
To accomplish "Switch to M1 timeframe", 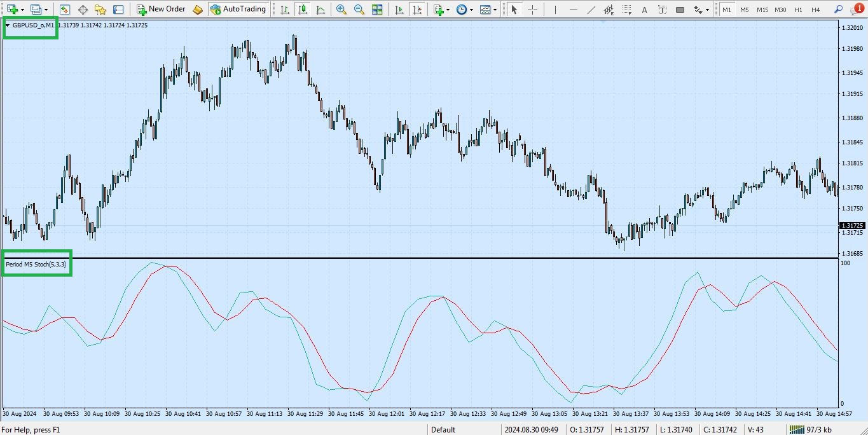I will click(727, 10).
